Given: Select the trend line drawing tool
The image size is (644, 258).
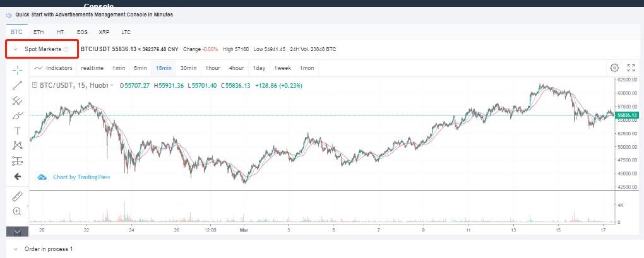Looking at the screenshot, I should (x=17, y=85).
